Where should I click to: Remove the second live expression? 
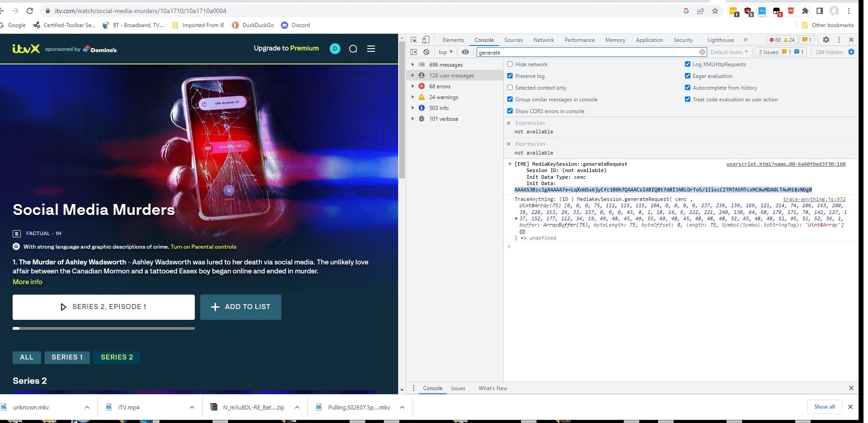pyautogui.click(x=509, y=144)
